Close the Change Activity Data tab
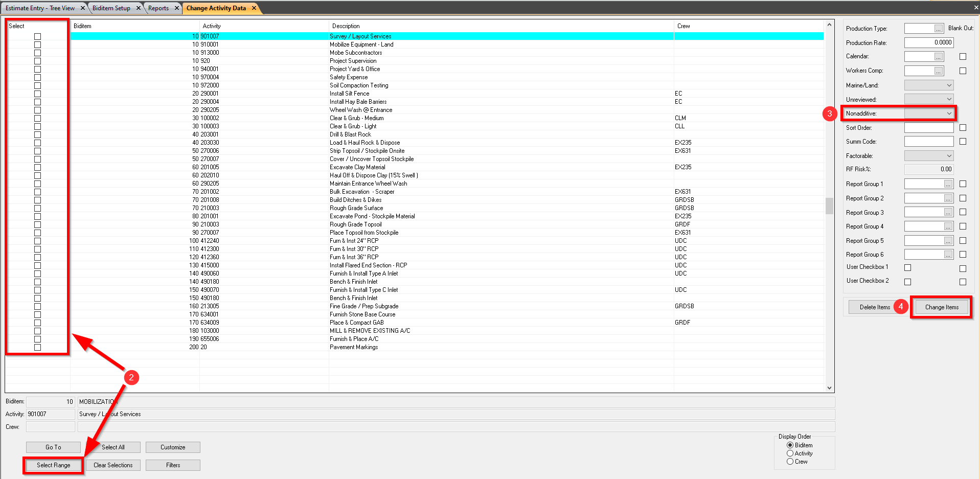 [254, 8]
